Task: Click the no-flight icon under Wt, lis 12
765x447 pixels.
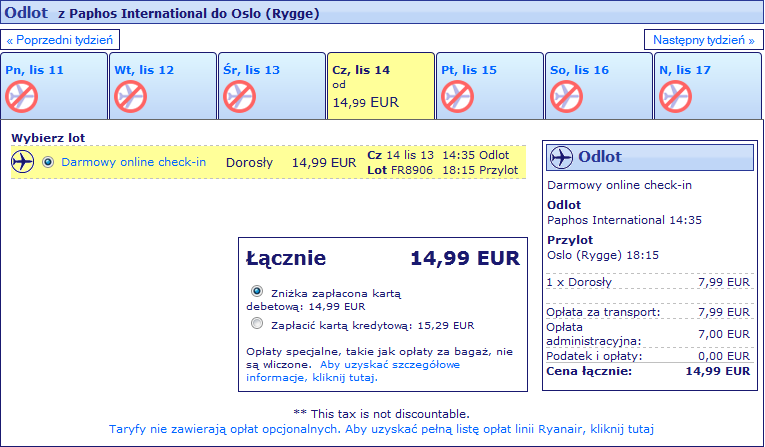Action: 131,97
